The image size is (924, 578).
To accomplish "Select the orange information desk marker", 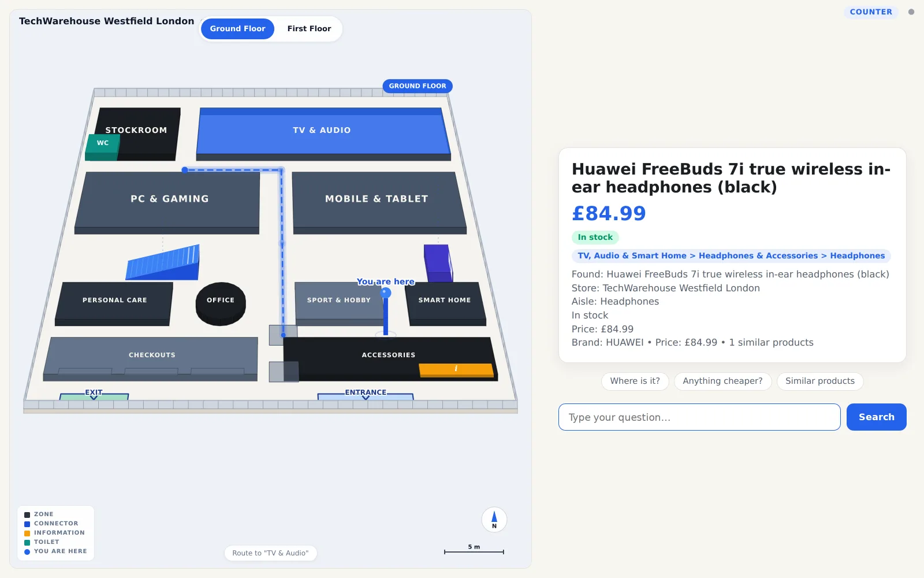I will tap(456, 369).
